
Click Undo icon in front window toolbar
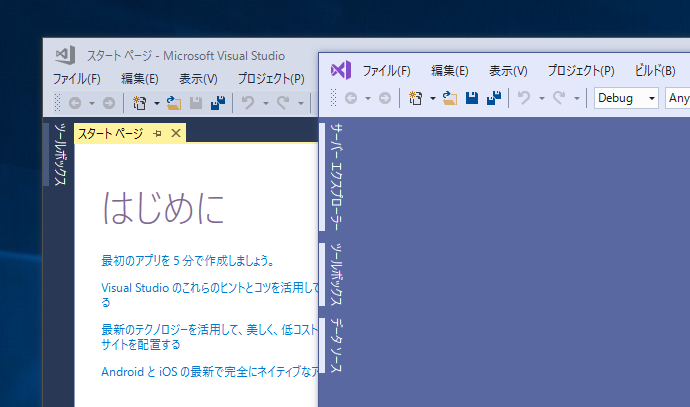point(524,98)
